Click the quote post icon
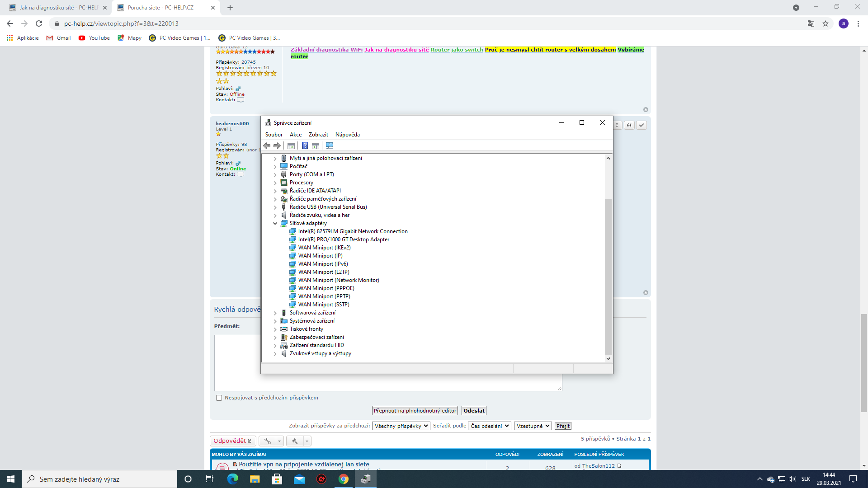This screenshot has height=488, width=868. tap(629, 125)
